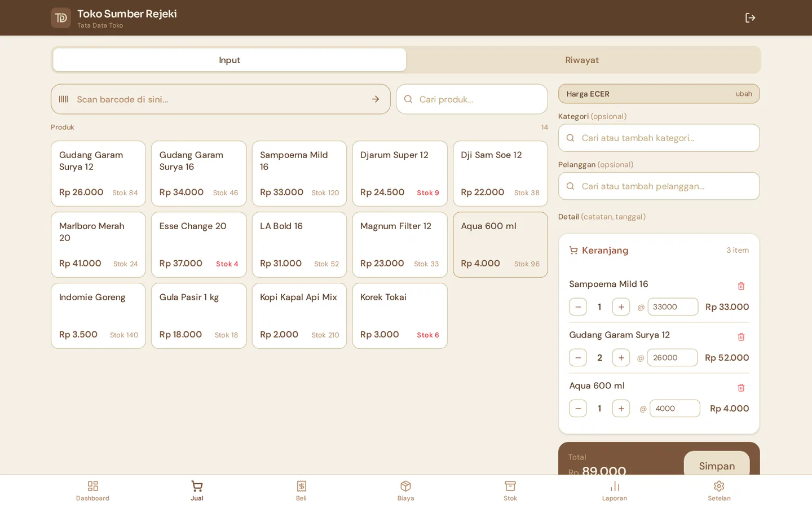The height and width of the screenshot is (508, 812).
Task: Open Biaya in bottom navigation
Action: coord(406,491)
